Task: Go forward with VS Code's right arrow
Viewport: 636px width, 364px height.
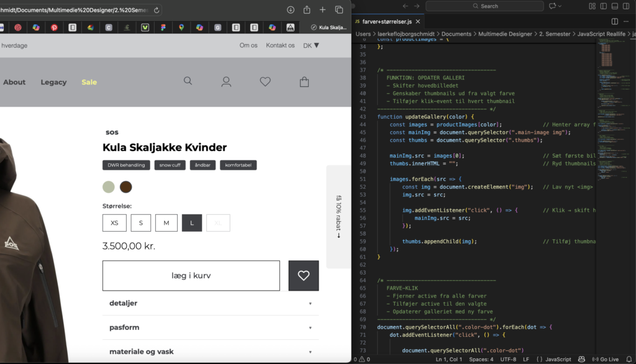Action: pyautogui.click(x=417, y=6)
